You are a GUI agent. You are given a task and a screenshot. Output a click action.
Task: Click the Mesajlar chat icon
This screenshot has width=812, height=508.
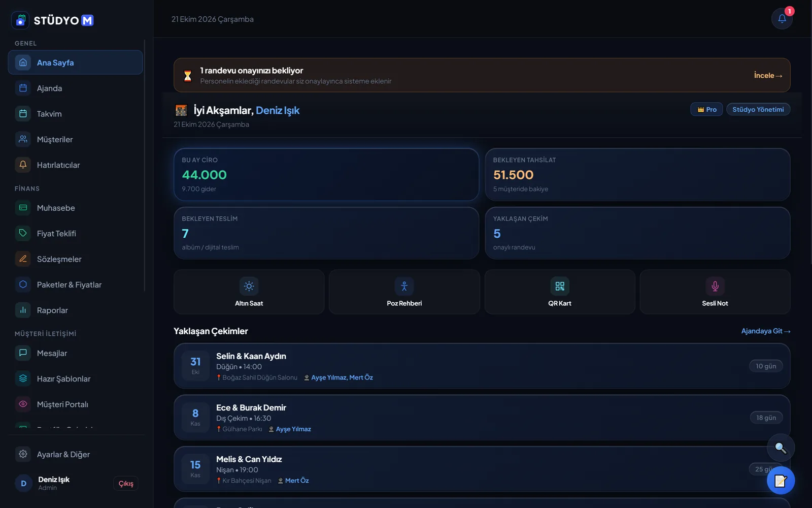click(23, 353)
